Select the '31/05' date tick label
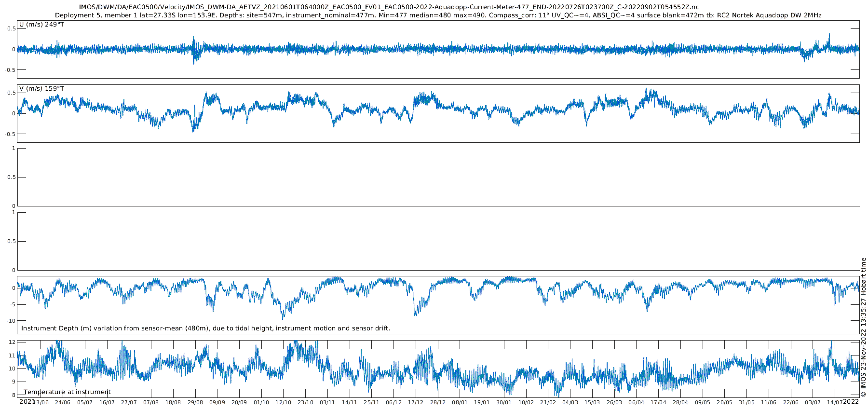Viewport: 868px width, 410px height. tap(747, 402)
